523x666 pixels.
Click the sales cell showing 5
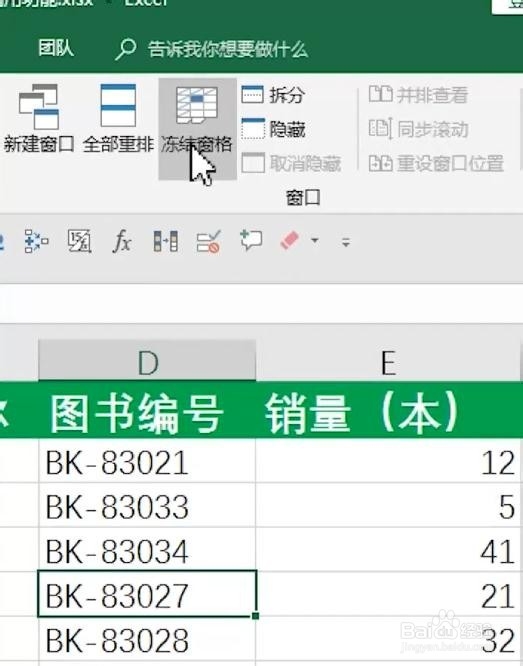tap(388, 505)
